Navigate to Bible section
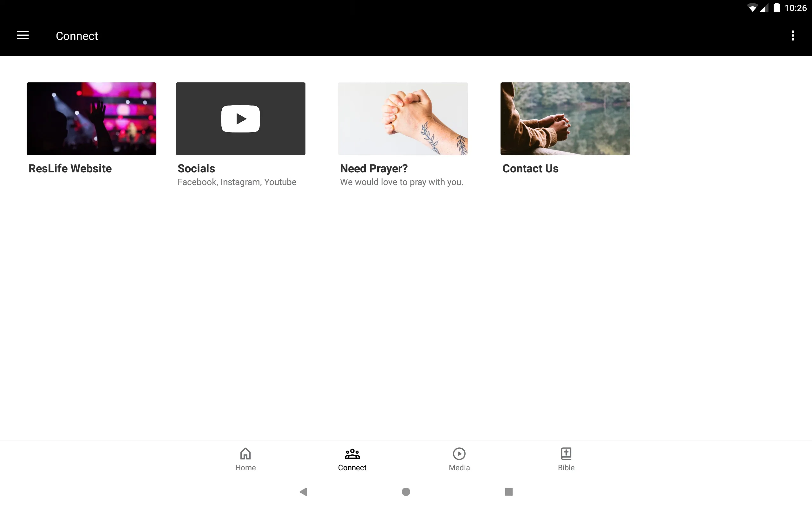812x507 pixels. click(565, 458)
